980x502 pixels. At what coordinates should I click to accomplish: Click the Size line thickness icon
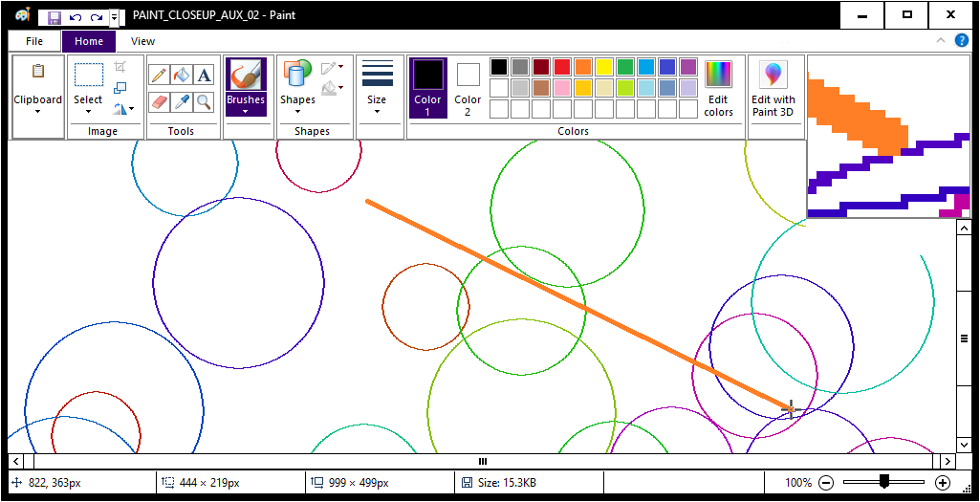click(x=378, y=73)
